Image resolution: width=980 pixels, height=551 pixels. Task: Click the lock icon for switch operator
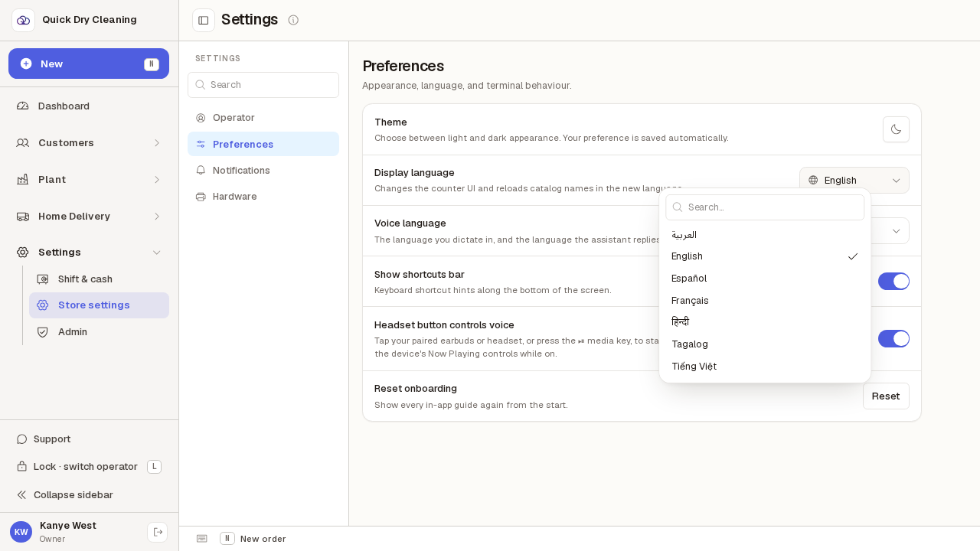point(22,466)
